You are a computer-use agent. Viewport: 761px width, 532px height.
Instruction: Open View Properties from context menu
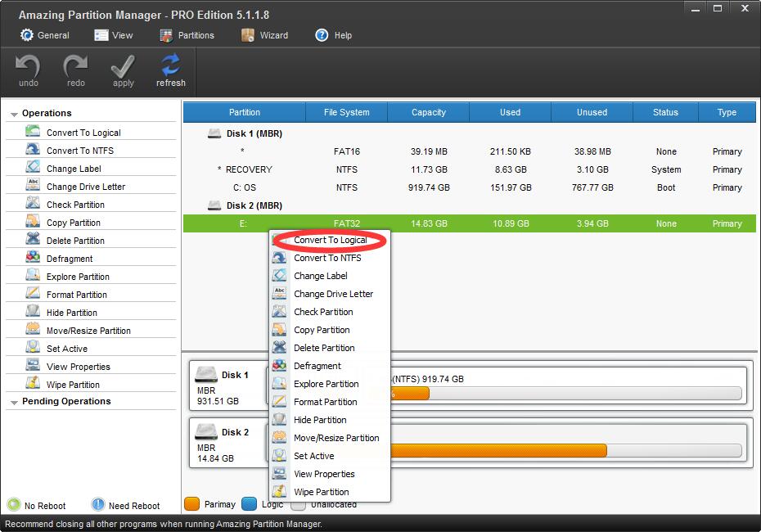pyautogui.click(x=330, y=473)
